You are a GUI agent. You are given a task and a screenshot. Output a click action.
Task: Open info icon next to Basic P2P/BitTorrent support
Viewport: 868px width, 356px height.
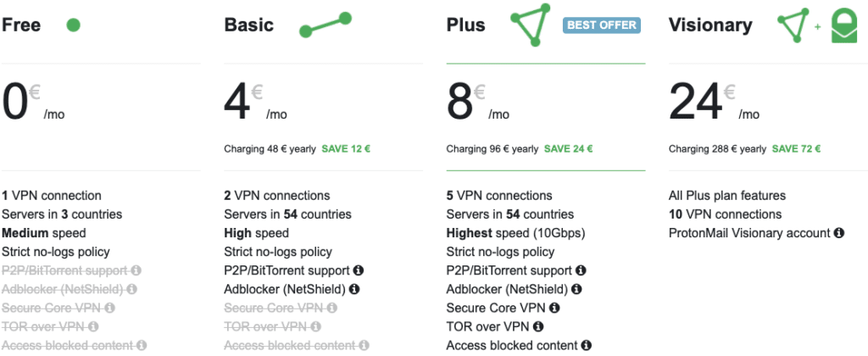point(358,270)
